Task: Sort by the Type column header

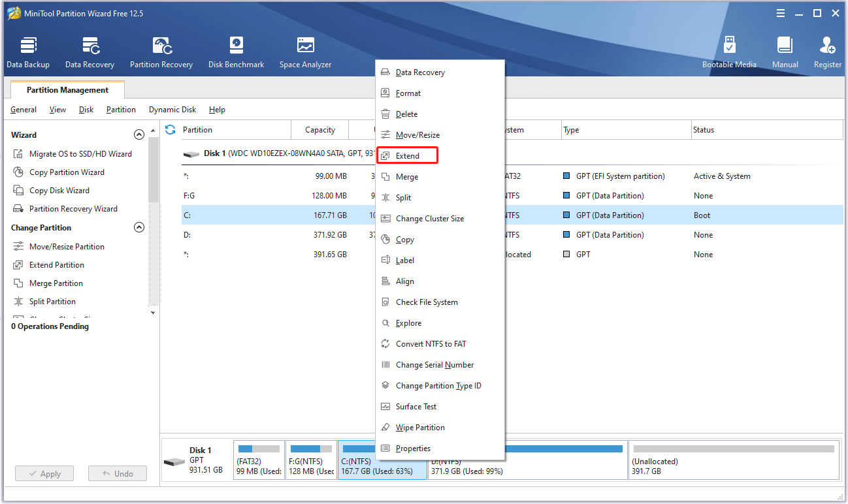Action: (626, 130)
